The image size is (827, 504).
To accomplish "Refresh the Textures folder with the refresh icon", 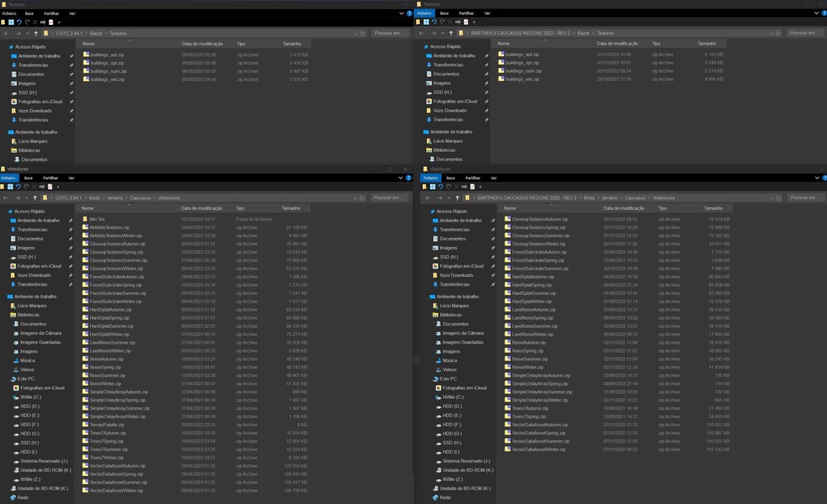I will click(363, 33).
